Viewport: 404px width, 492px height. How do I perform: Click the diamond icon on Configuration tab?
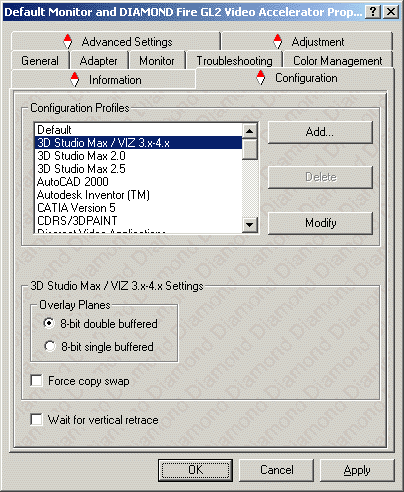coord(261,77)
